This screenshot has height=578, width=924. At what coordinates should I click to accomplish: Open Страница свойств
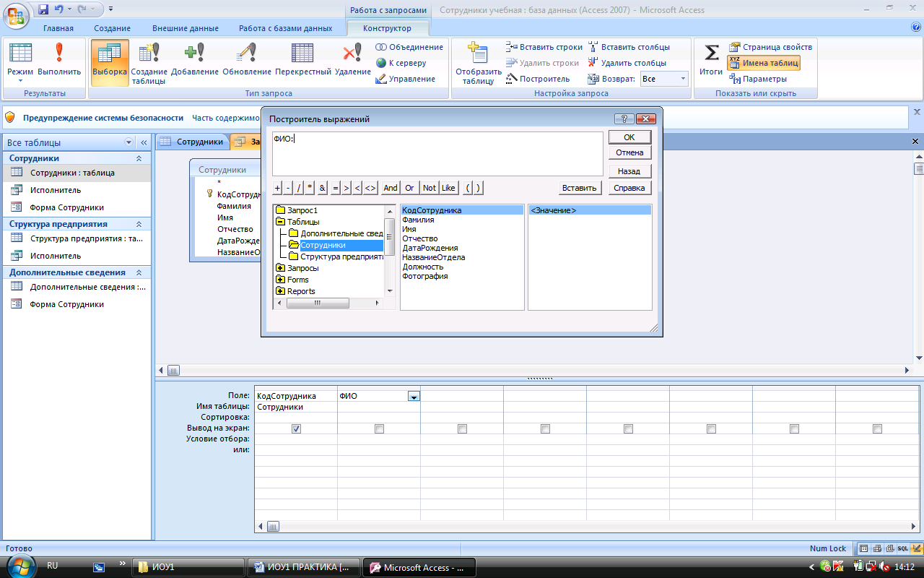tap(771, 47)
